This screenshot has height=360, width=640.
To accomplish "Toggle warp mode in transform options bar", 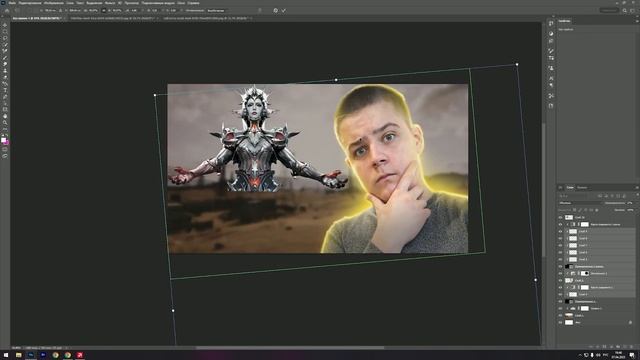I will [x=260, y=11].
